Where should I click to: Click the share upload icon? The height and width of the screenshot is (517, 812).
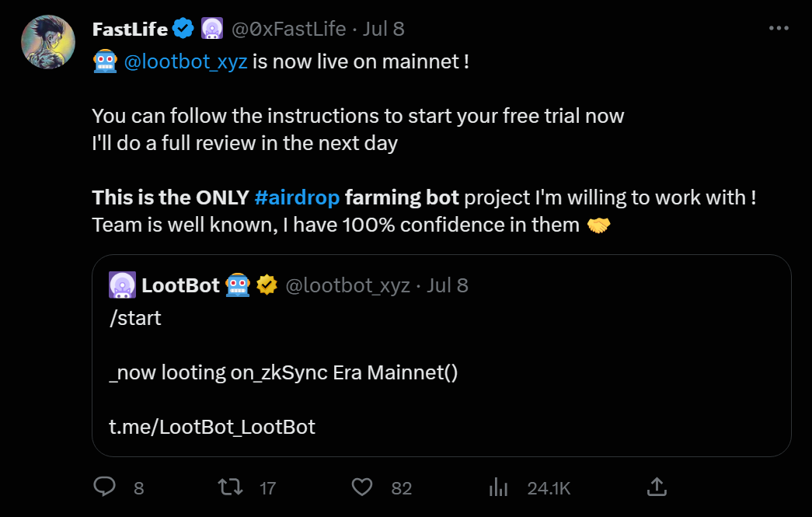coord(657,487)
